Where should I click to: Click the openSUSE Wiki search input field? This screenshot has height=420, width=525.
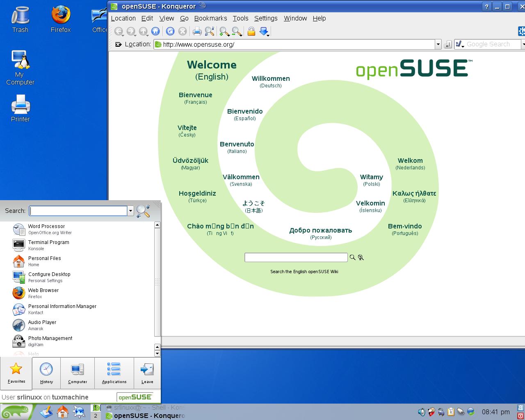(296, 257)
